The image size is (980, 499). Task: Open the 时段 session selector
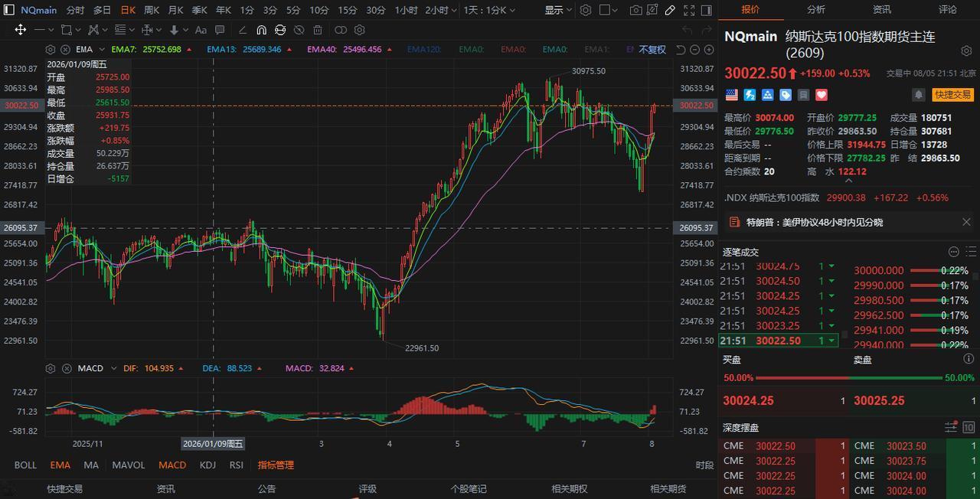tap(705, 465)
